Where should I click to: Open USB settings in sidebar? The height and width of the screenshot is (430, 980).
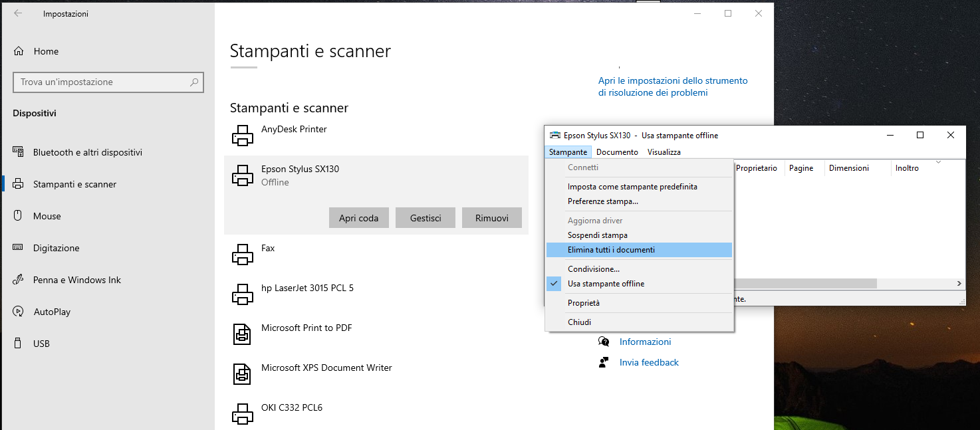coord(41,344)
